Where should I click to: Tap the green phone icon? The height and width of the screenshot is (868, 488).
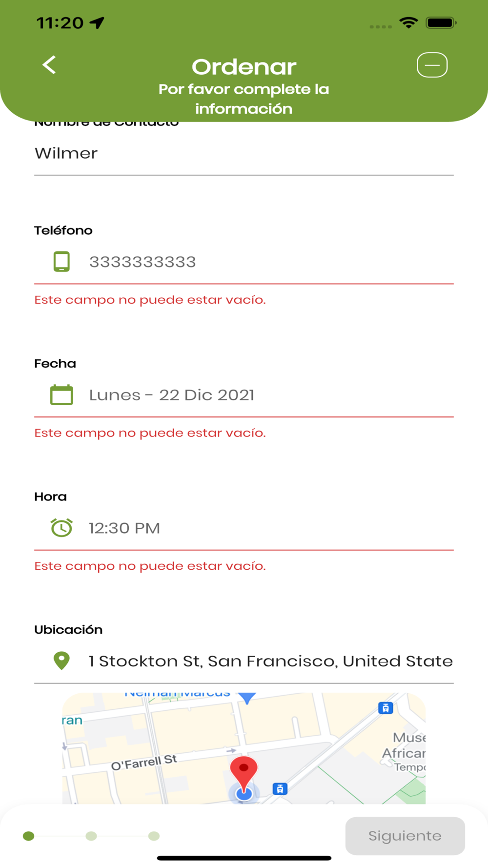coord(61,262)
